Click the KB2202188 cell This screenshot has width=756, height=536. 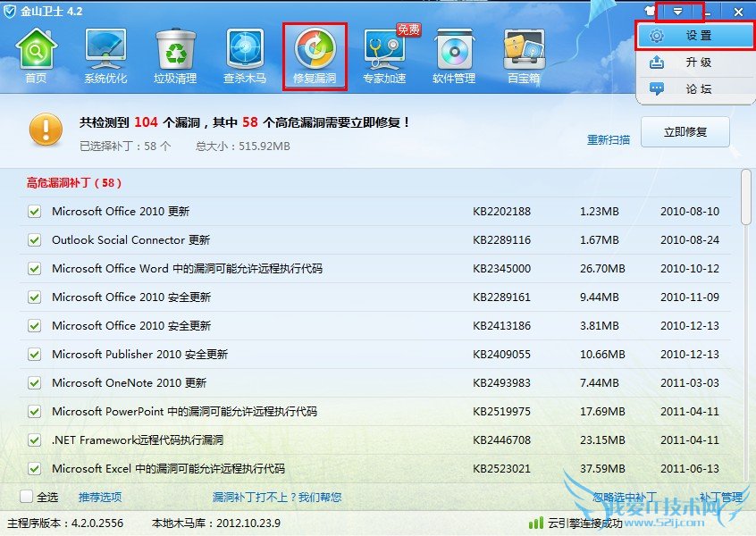pos(501,211)
